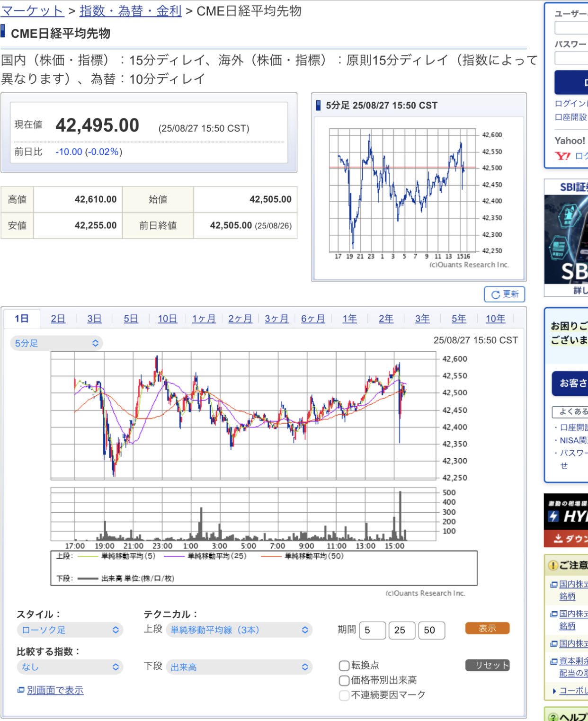Switch to the 3ヶ月 chart tab

coord(276,319)
